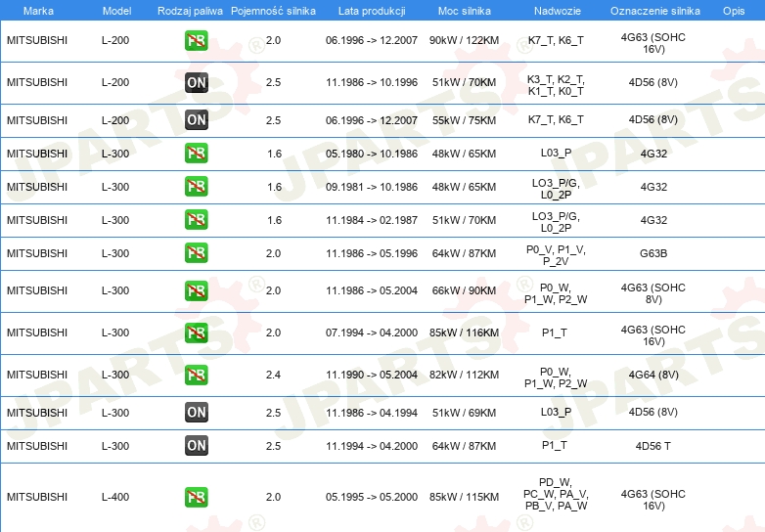Click the Oznaczenie silnika column header
The width and height of the screenshot is (765, 532).
(x=655, y=11)
